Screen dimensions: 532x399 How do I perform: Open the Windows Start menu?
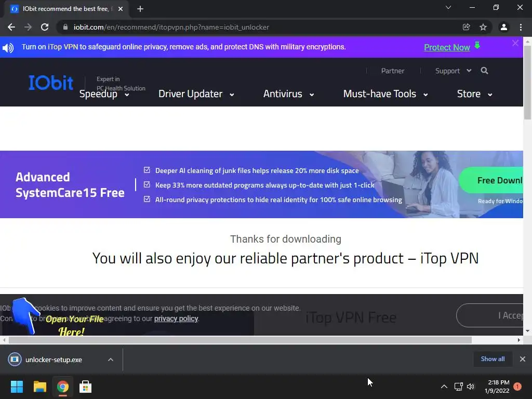[x=17, y=387]
